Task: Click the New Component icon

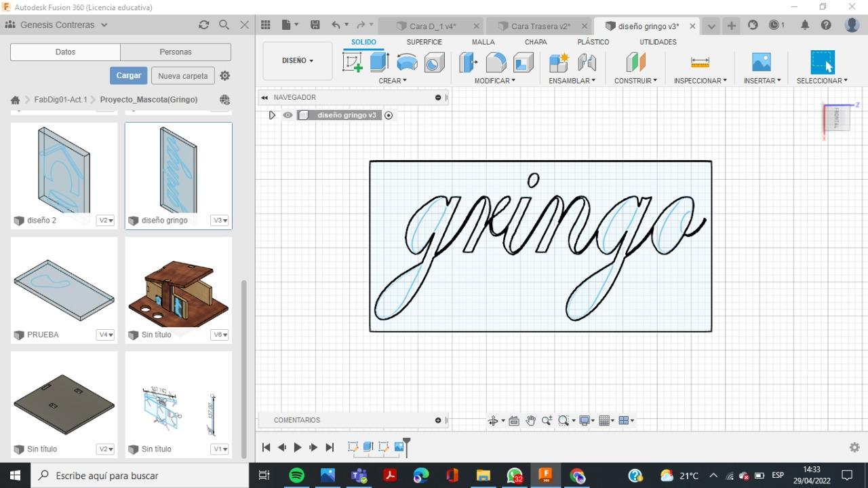Action: [x=559, y=62]
